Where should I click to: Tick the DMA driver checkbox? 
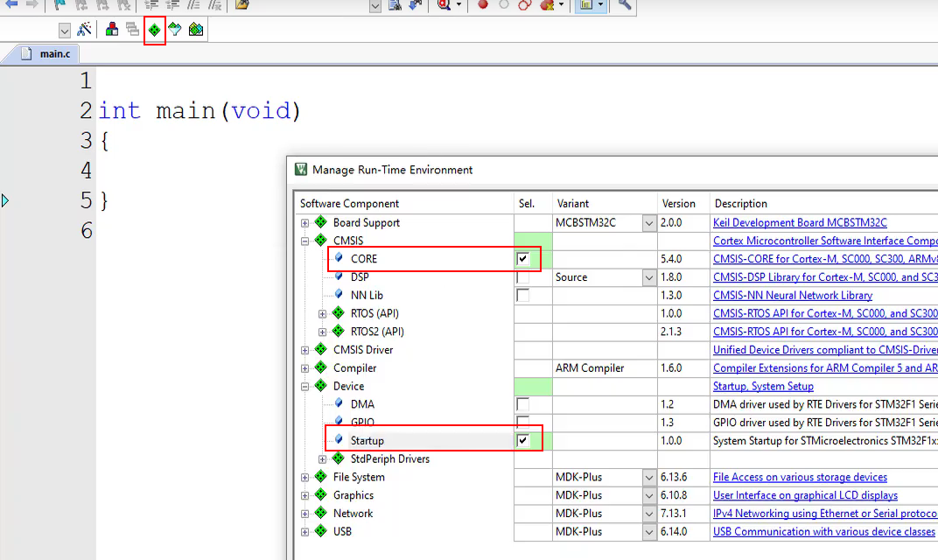click(x=523, y=404)
